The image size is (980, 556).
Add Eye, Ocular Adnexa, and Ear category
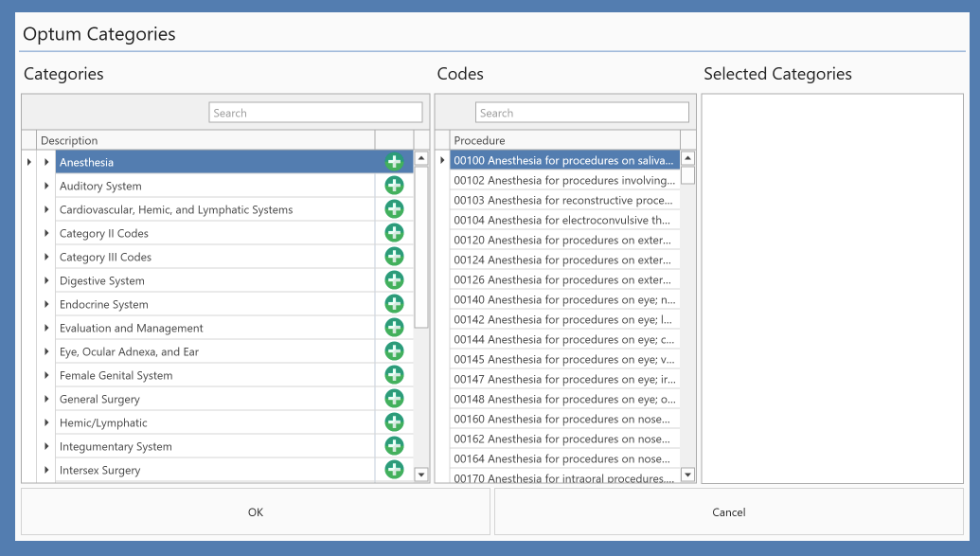395,351
